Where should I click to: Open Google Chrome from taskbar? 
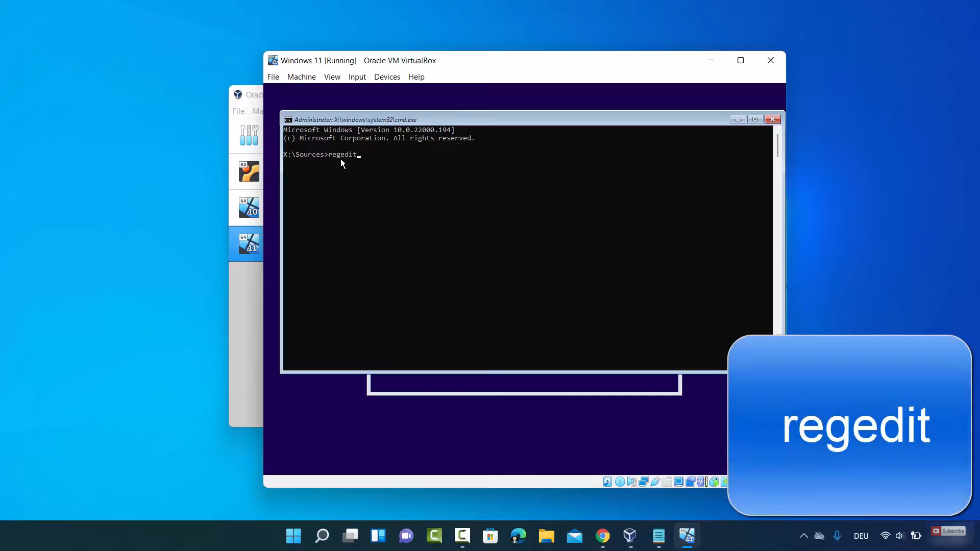pos(602,536)
